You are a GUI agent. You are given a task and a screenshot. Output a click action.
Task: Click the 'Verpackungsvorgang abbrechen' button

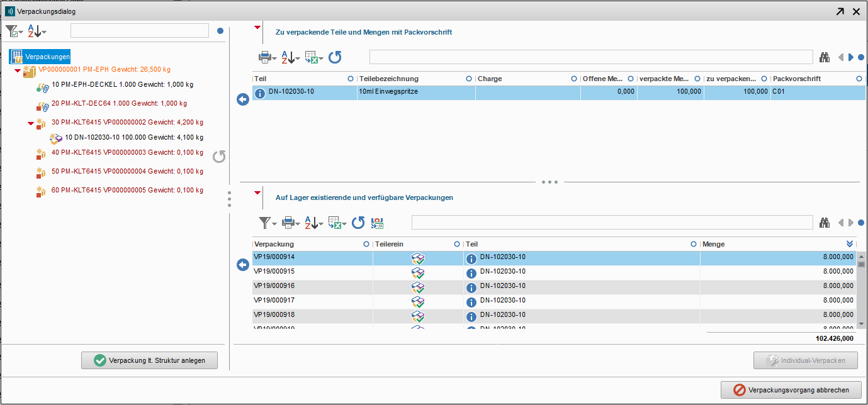pyautogui.click(x=791, y=390)
